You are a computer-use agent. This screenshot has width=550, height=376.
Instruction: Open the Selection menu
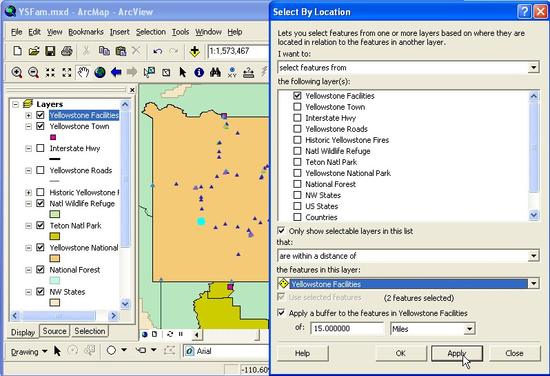pyautogui.click(x=151, y=32)
